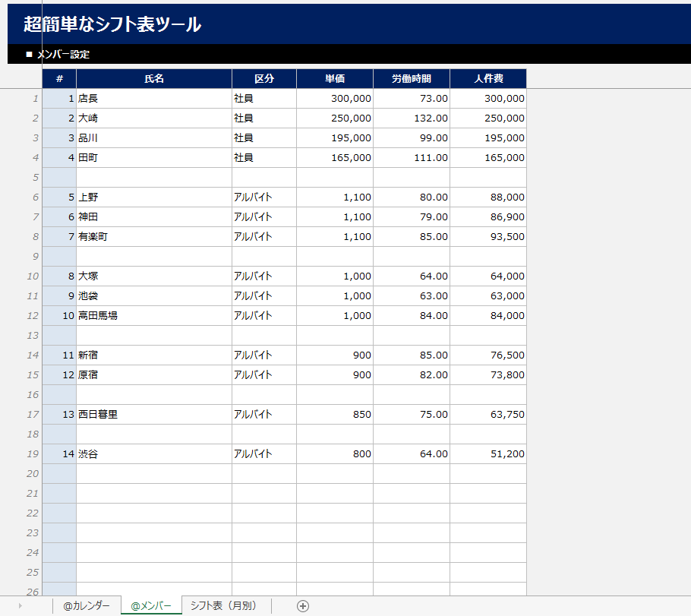Select the name cell 高田馬場
This screenshot has height=616, width=691.
pos(154,316)
